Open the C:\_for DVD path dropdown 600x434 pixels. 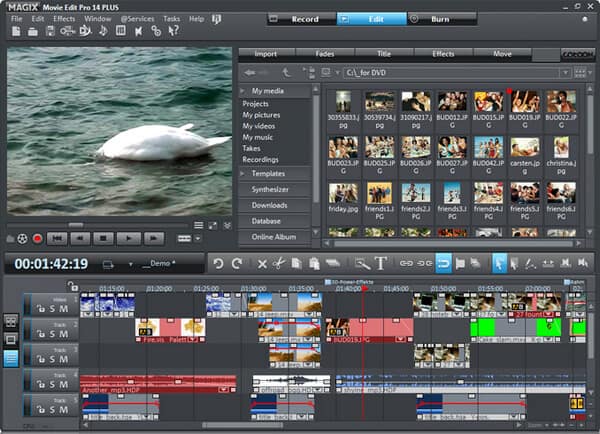[x=565, y=73]
